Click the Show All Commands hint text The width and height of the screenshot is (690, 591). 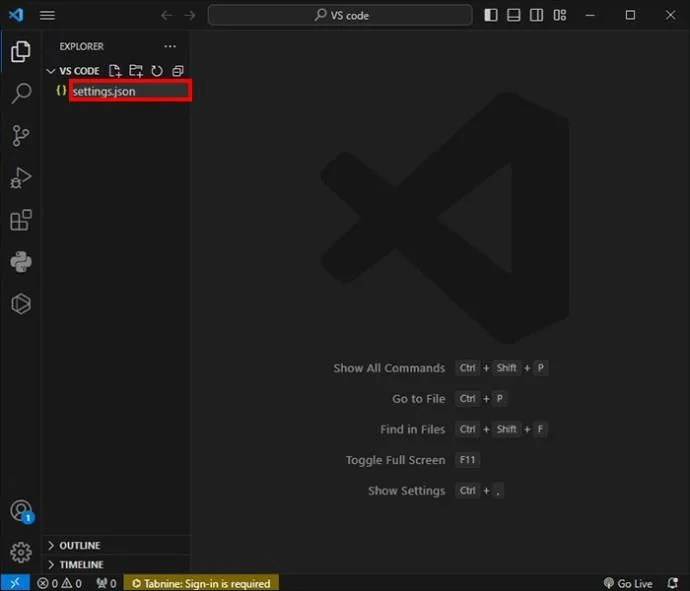pos(389,368)
